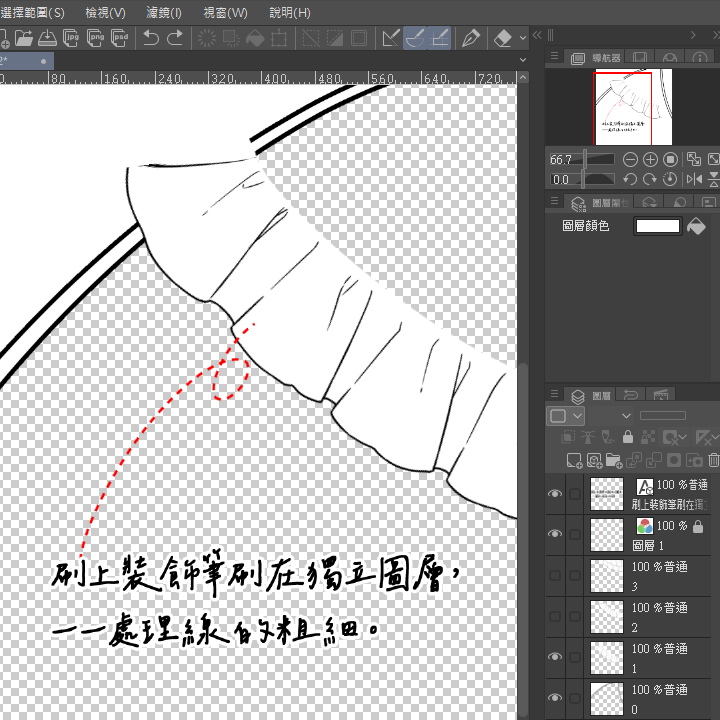Toggle snap to ruler icon
This screenshot has height=720, width=720.
pos(391,38)
